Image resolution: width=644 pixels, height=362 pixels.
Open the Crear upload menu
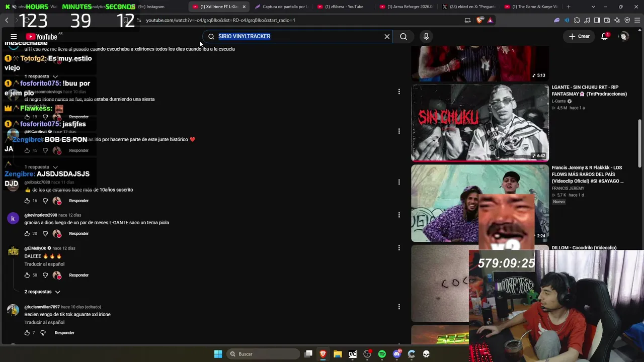tap(579, 36)
